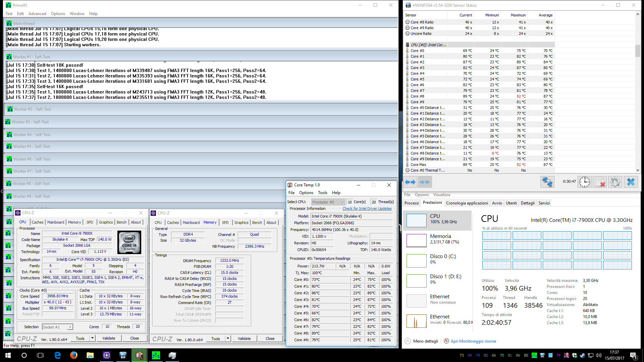Open Task Manager Opzioni menu
The height and width of the screenshot is (362, 644).
[422, 195]
